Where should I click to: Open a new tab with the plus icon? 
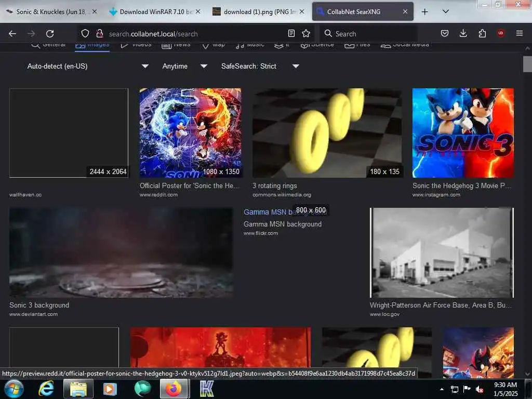[x=424, y=12]
